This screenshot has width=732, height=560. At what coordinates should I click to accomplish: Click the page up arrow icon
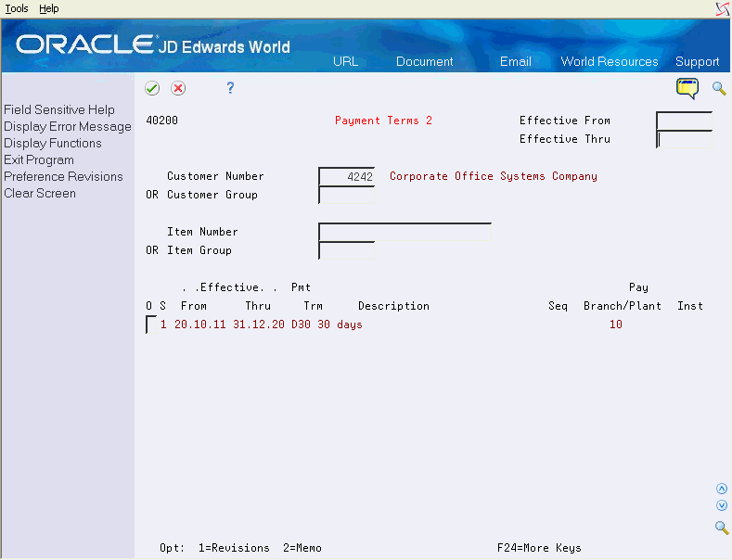(x=722, y=489)
